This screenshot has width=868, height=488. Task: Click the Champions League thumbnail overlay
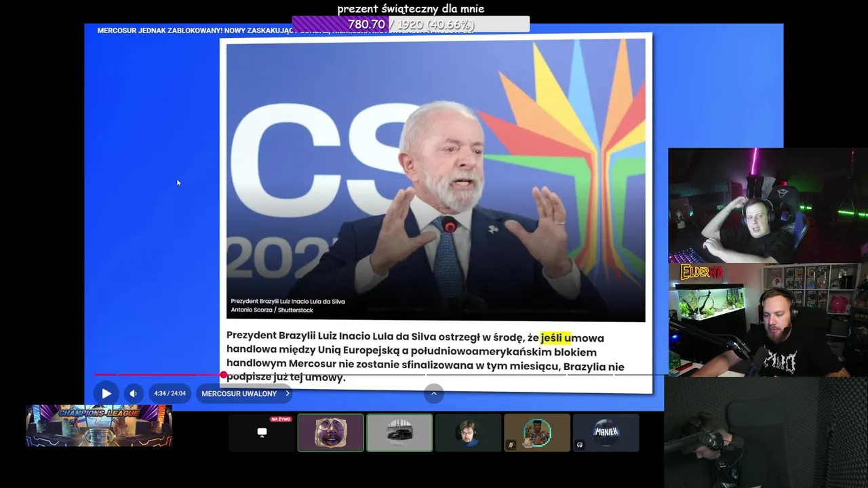coord(99,426)
